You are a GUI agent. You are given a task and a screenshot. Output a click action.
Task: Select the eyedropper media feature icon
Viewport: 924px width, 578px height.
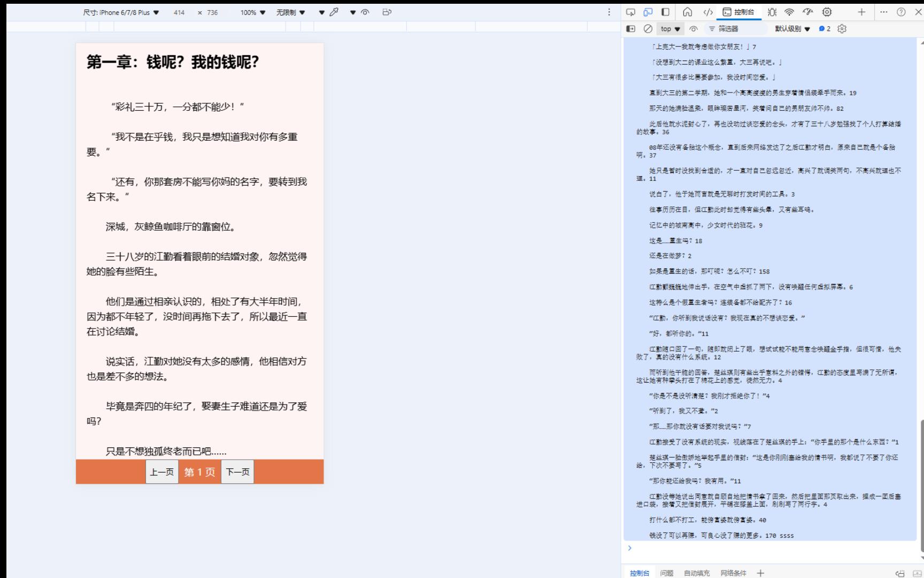(x=334, y=12)
